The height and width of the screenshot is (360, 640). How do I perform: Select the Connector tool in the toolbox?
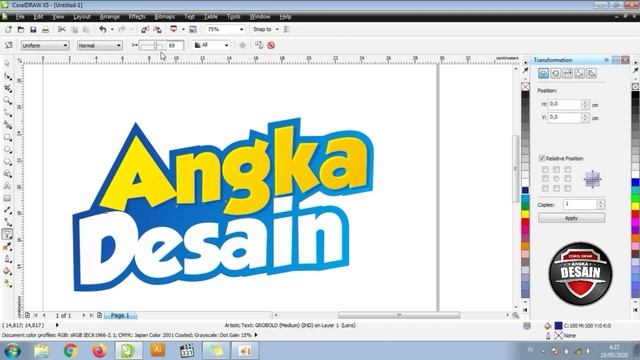(x=7, y=222)
